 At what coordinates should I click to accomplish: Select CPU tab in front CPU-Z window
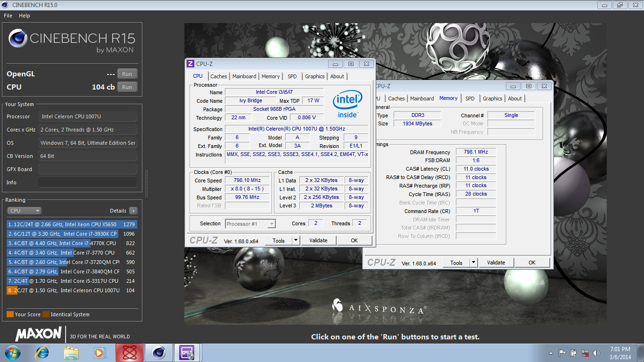[198, 76]
